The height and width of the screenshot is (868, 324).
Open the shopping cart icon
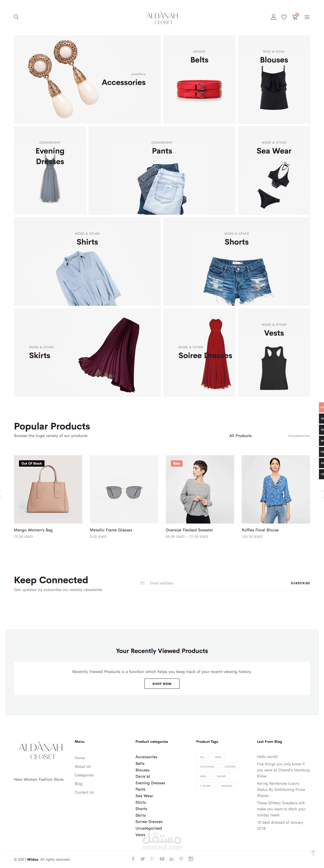click(x=295, y=17)
